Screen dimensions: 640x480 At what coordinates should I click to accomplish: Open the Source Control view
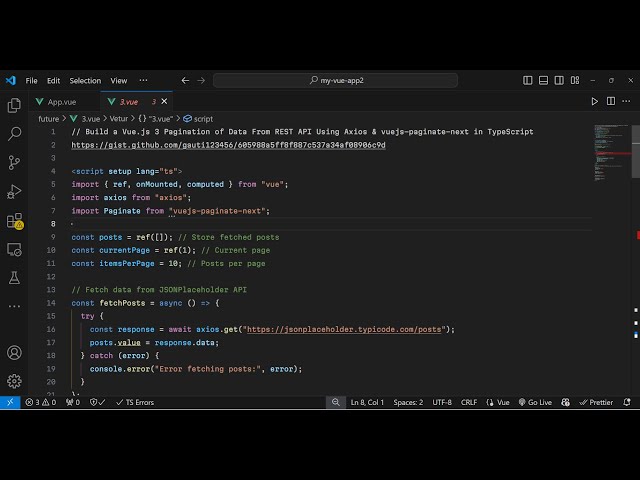coord(14,162)
